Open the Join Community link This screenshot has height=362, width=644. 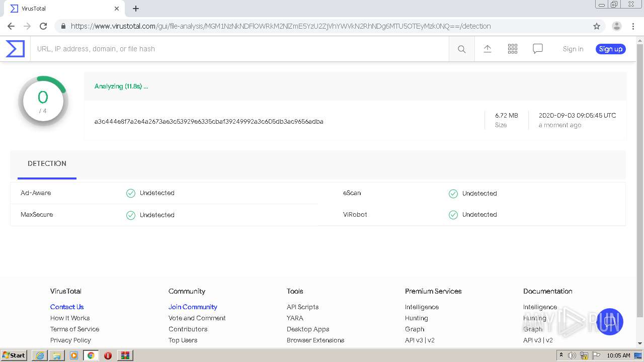(x=193, y=307)
